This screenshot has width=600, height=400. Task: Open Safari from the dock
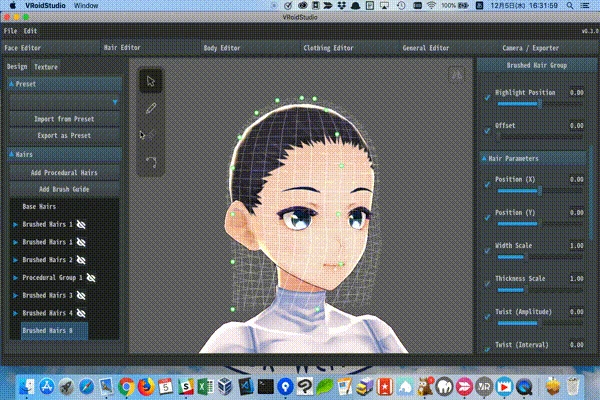coord(86,387)
